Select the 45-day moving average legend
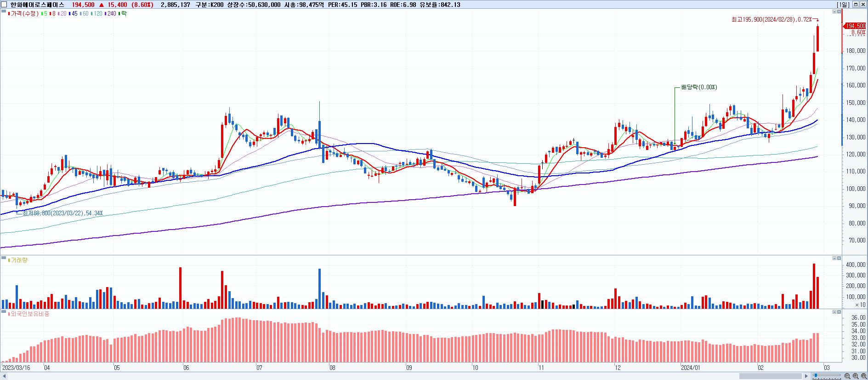The image size is (868, 380). tap(73, 14)
